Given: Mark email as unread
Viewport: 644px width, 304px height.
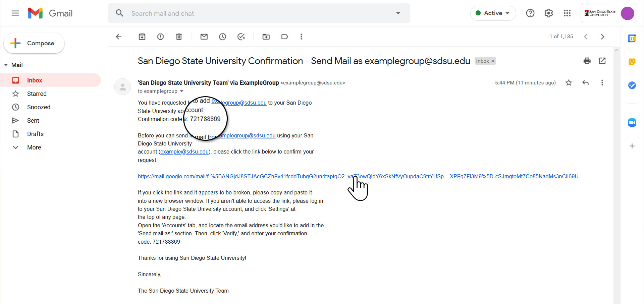Looking at the screenshot, I should coord(204,37).
